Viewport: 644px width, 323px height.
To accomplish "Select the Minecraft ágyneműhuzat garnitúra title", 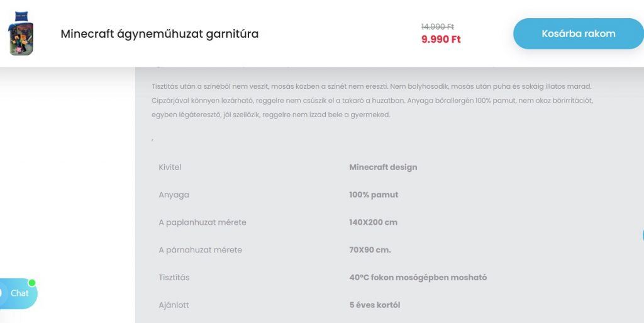I will 159,34.
